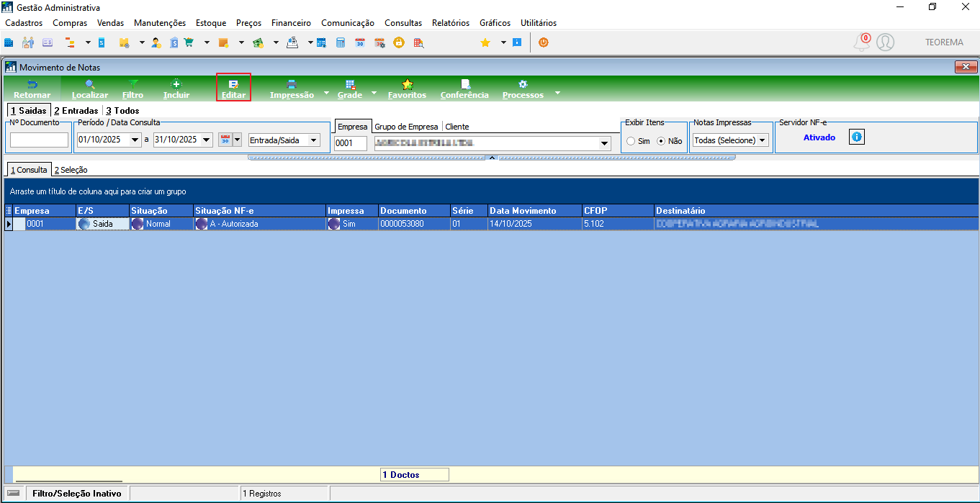980x503 pixels.
Task: Switch to the 2 Entradas tab
Action: click(76, 111)
